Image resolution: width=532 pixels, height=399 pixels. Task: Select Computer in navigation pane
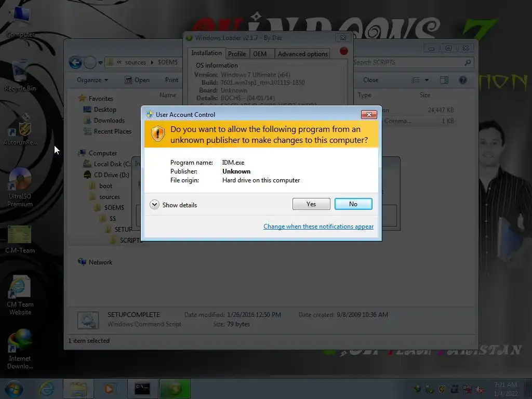pyautogui.click(x=102, y=153)
